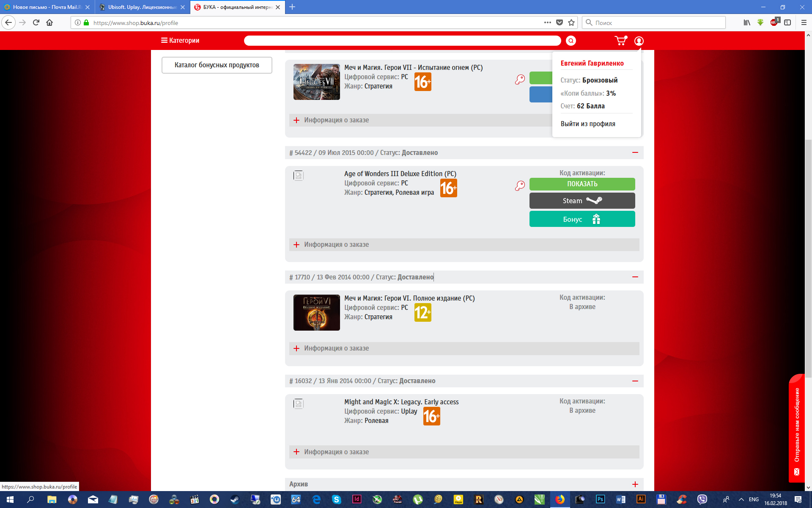Open Skype from the taskbar

pyautogui.click(x=336, y=500)
